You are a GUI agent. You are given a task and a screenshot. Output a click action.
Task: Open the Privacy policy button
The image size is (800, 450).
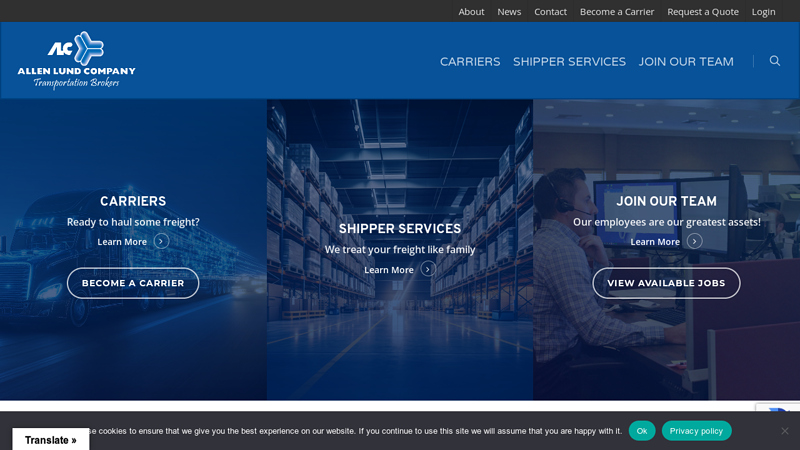(696, 431)
